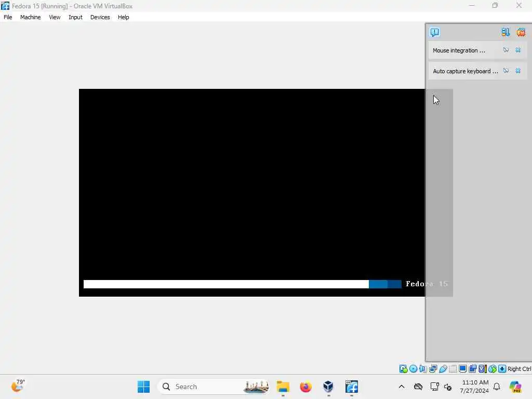
Task: Click the audio status icon
Action: (x=423, y=369)
